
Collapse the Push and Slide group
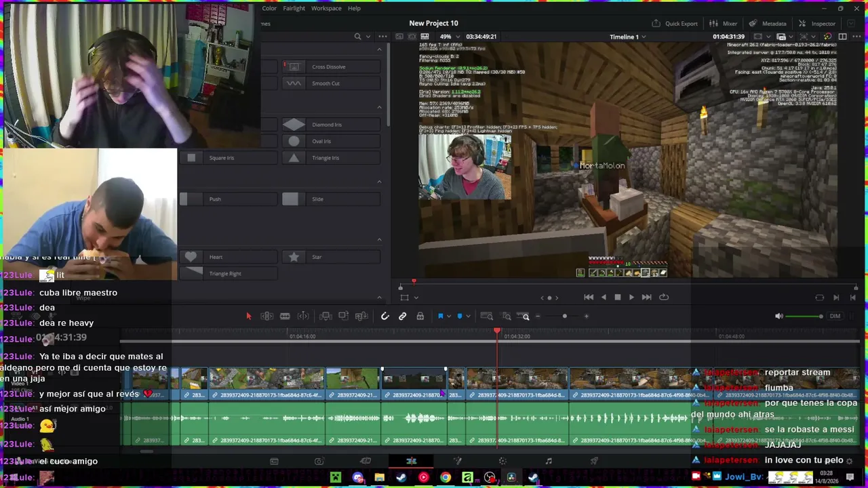pos(379,182)
